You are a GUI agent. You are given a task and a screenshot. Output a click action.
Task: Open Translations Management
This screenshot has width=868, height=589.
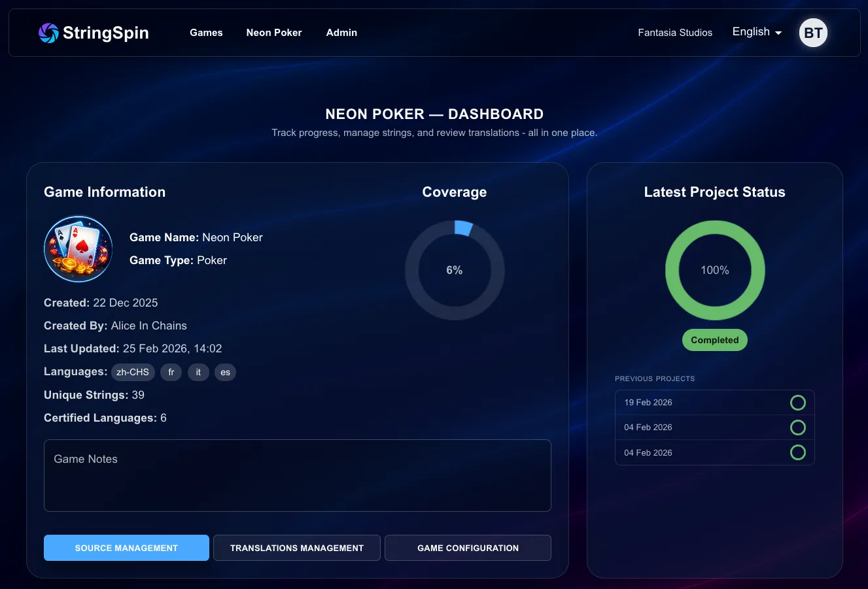pos(296,548)
